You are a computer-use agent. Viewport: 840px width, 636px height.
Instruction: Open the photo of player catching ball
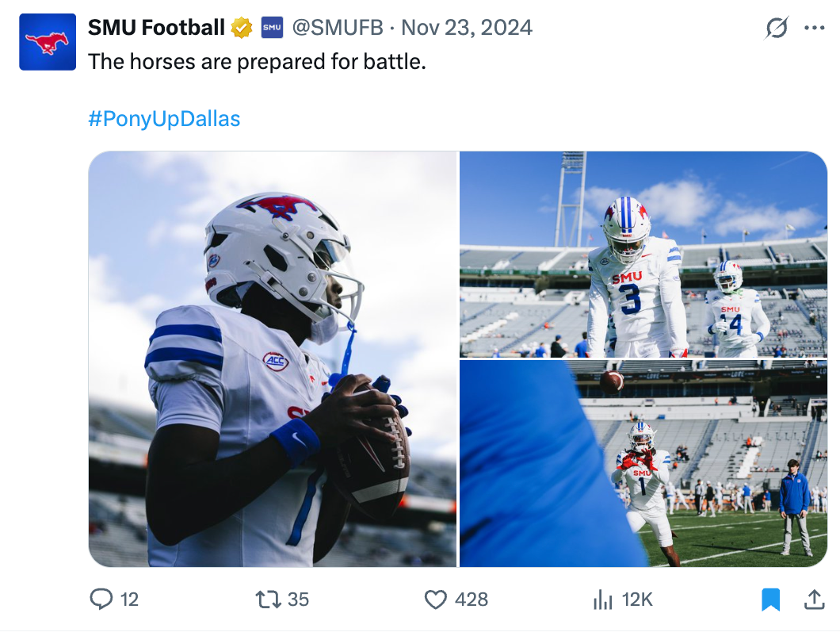tap(643, 464)
